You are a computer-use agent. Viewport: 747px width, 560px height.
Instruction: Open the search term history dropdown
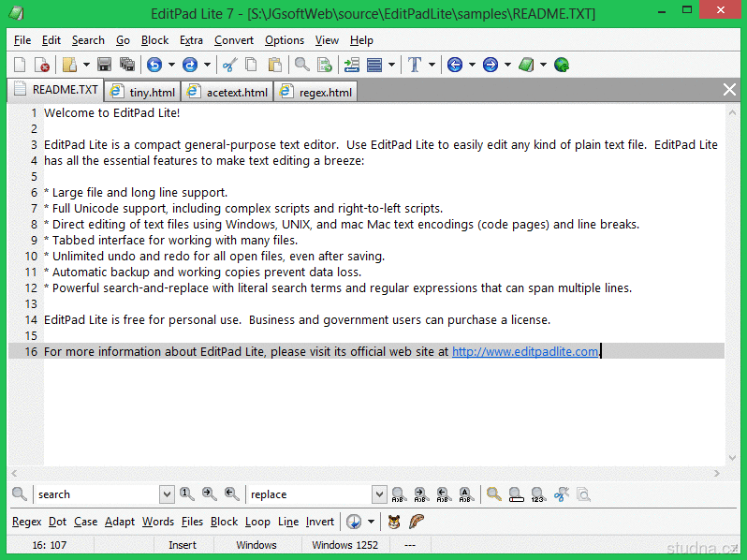pyautogui.click(x=167, y=494)
